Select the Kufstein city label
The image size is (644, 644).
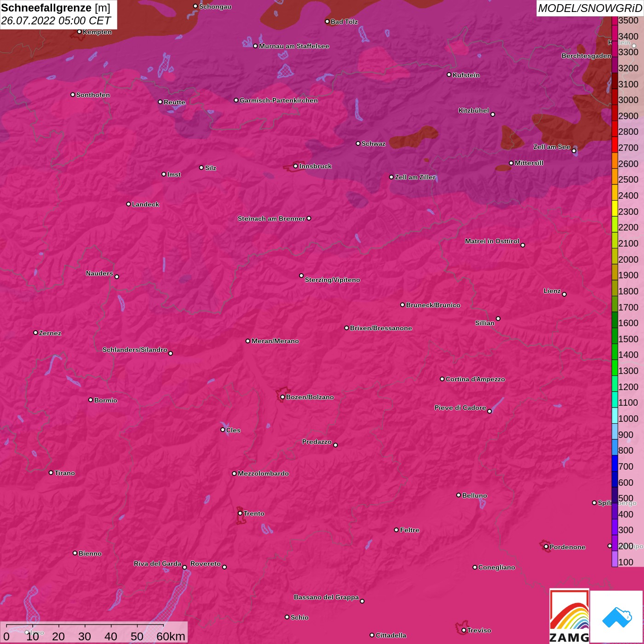[466, 75]
